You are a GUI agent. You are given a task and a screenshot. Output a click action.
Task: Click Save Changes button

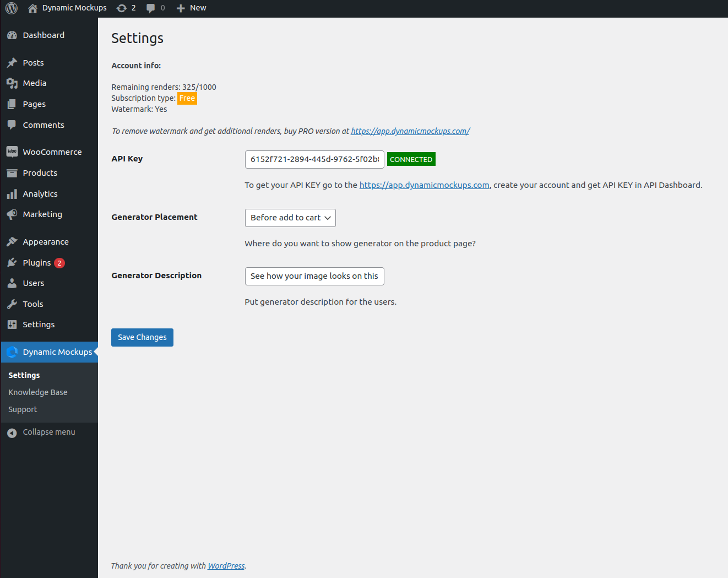[x=142, y=337]
